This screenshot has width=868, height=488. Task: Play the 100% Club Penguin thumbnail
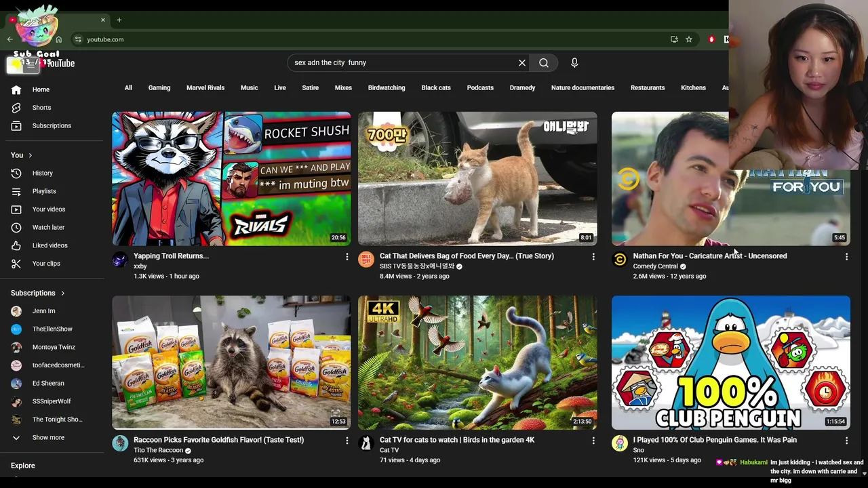point(730,363)
